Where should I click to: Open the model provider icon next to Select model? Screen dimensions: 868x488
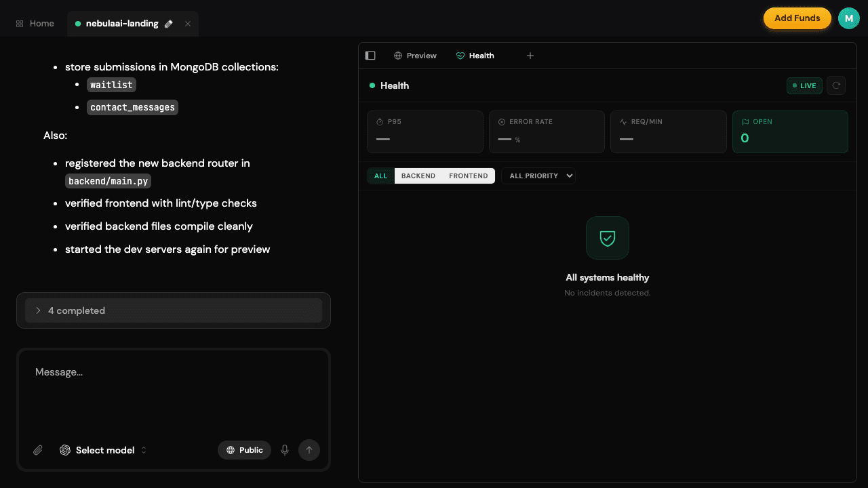click(x=65, y=449)
